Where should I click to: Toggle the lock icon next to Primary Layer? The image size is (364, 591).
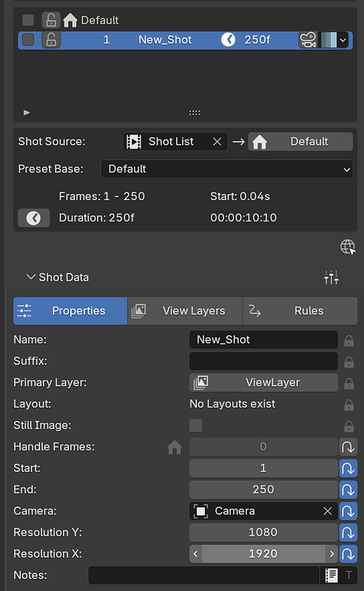349,383
